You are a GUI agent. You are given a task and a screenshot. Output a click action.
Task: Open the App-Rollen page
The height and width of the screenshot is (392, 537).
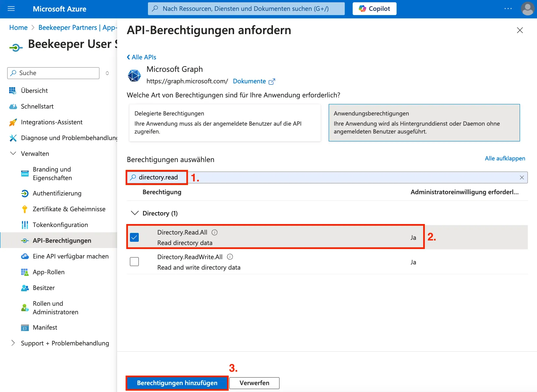point(49,272)
